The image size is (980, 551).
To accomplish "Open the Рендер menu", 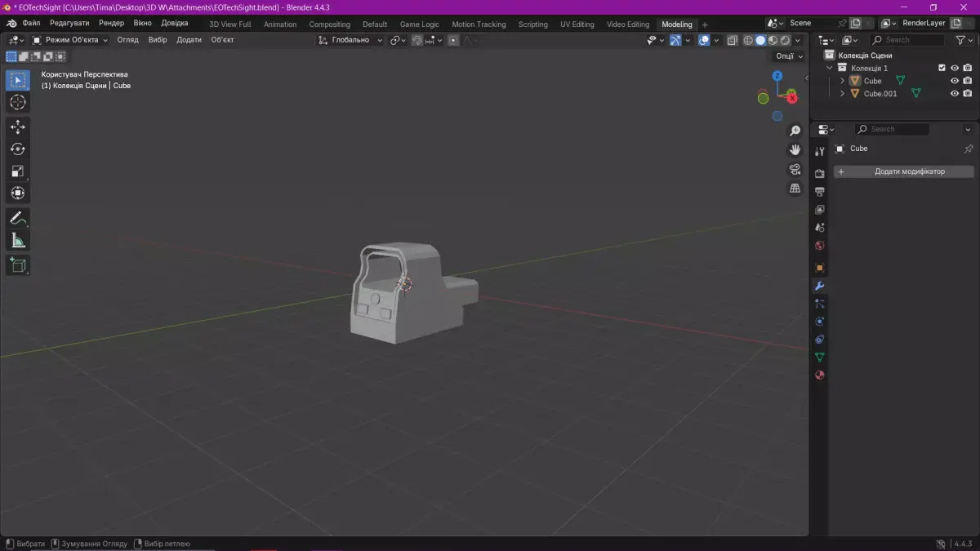I will pos(112,24).
